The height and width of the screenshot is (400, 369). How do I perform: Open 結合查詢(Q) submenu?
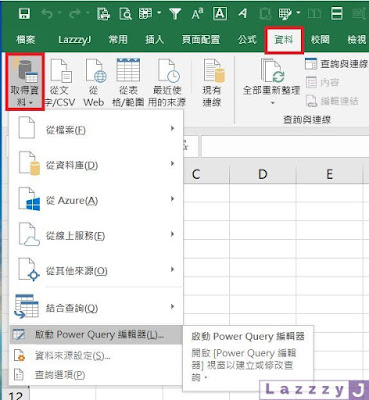point(96,307)
